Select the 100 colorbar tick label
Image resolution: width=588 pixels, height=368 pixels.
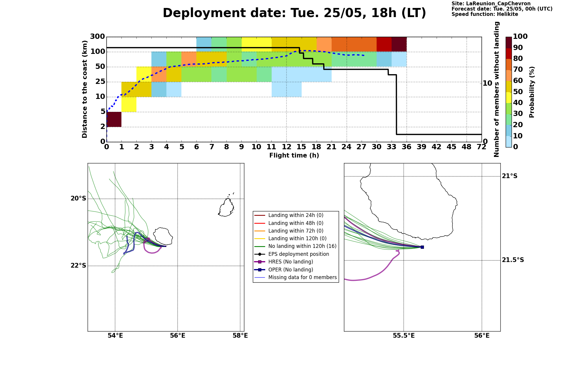[x=520, y=37]
